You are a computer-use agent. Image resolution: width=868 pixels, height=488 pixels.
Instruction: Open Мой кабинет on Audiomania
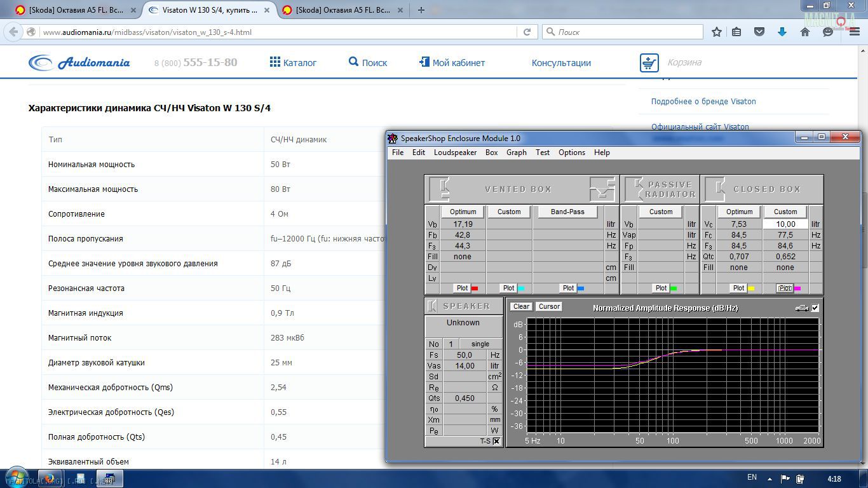point(452,62)
